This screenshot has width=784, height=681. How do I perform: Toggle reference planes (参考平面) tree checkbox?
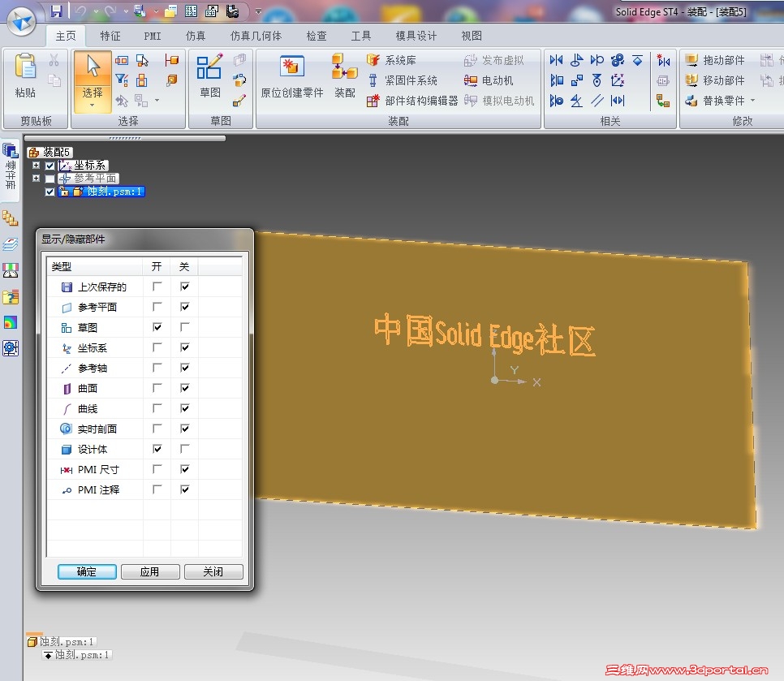50,179
